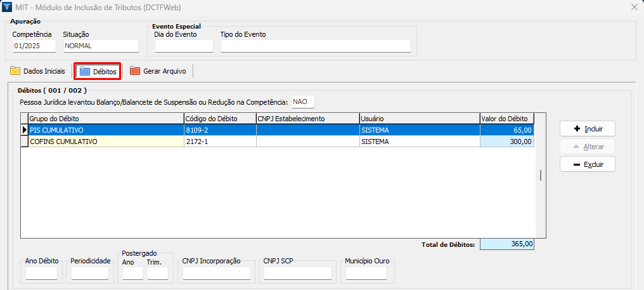Click the blue folder icon for Débitos
Viewport: 644px width, 290px height.
pos(84,72)
